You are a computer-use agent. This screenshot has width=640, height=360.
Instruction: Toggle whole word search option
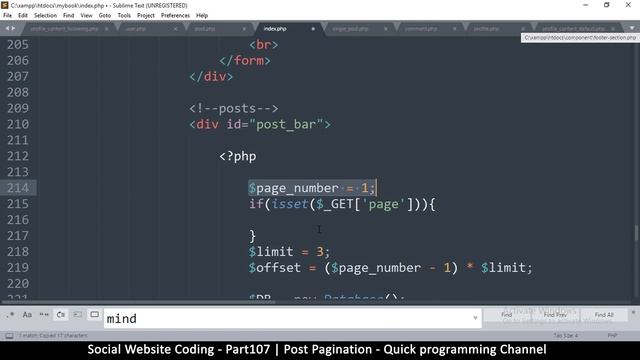point(44,315)
